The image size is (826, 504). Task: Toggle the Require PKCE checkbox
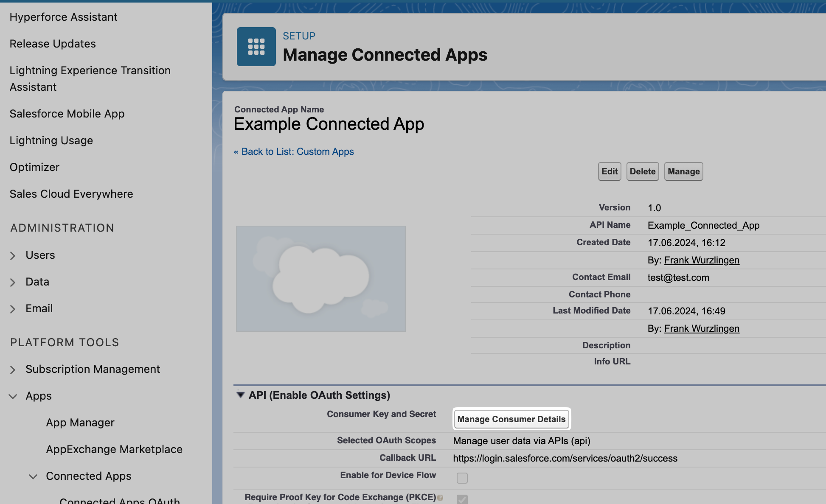(x=462, y=499)
